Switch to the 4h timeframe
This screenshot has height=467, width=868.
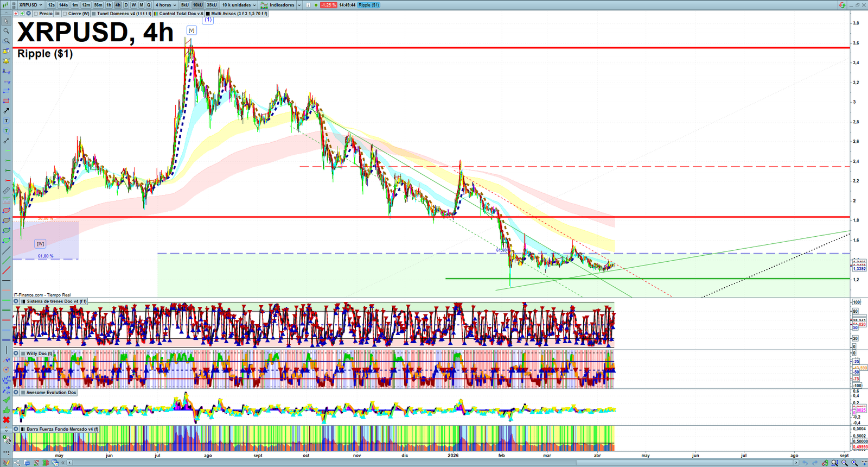pyautogui.click(x=118, y=5)
